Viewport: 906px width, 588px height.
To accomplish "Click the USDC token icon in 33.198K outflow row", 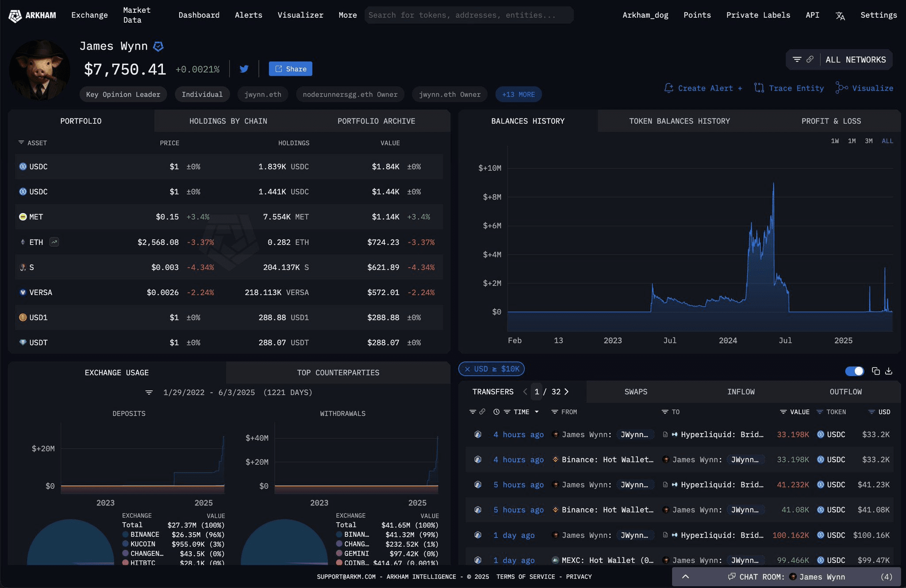I will [x=820, y=434].
